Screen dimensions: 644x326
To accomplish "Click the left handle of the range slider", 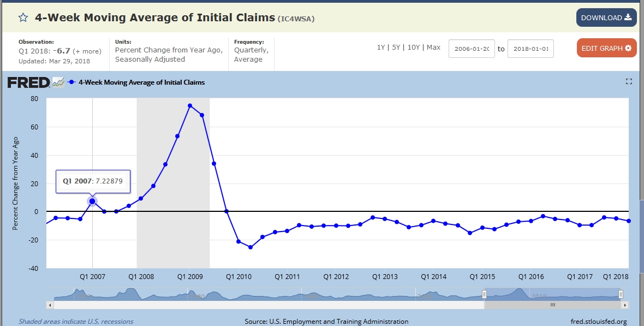I will point(484,294).
